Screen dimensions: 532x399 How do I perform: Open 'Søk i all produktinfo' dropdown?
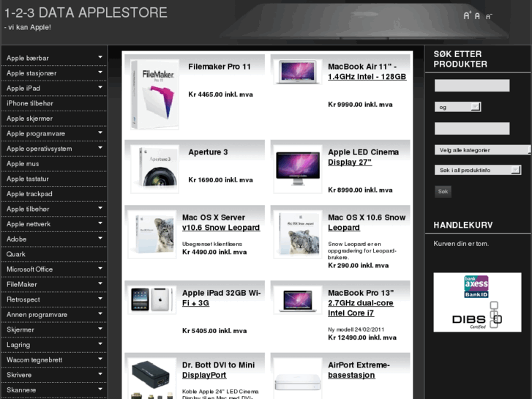(478, 170)
